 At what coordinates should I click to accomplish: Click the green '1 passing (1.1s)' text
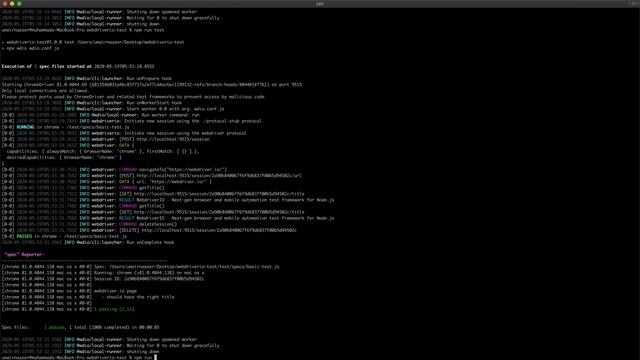point(114,309)
